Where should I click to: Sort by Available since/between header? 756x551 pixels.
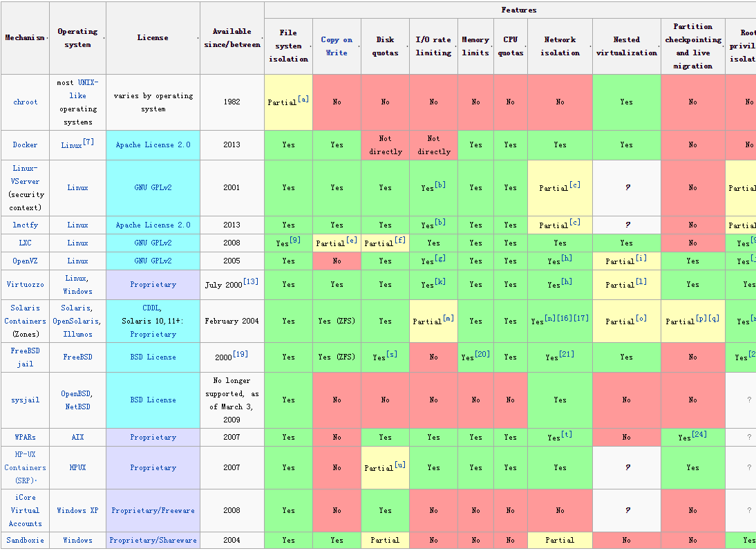coord(232,37)
